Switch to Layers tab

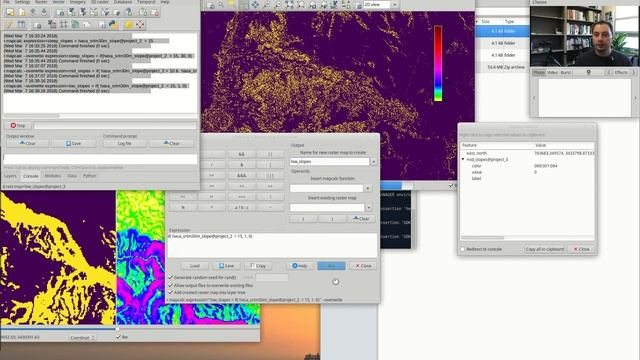(11, 176)
